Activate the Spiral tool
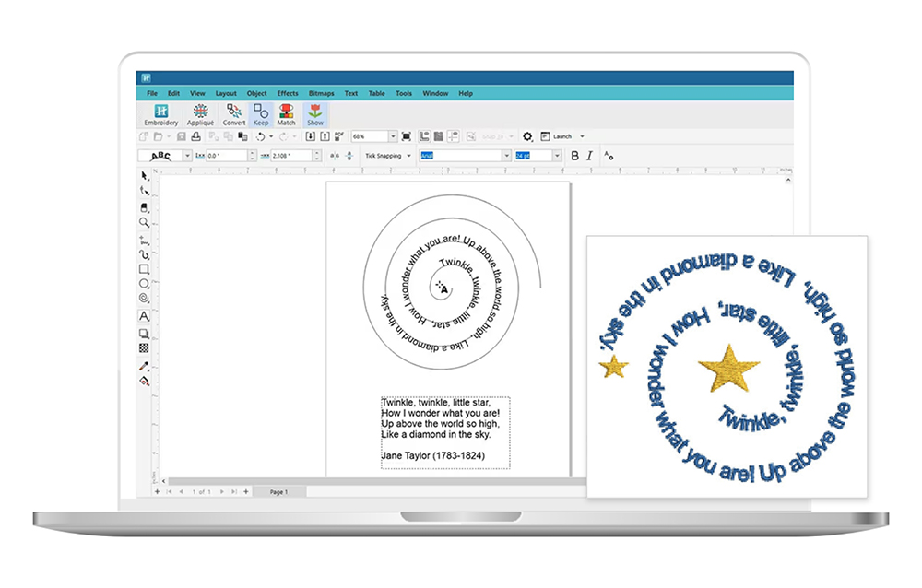 click(145, 299)
